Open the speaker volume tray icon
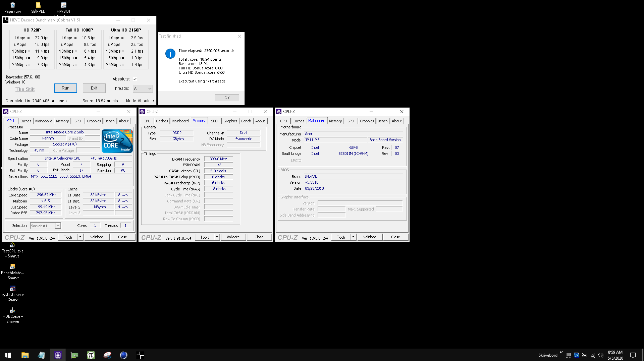 click(x=600, y=355)
